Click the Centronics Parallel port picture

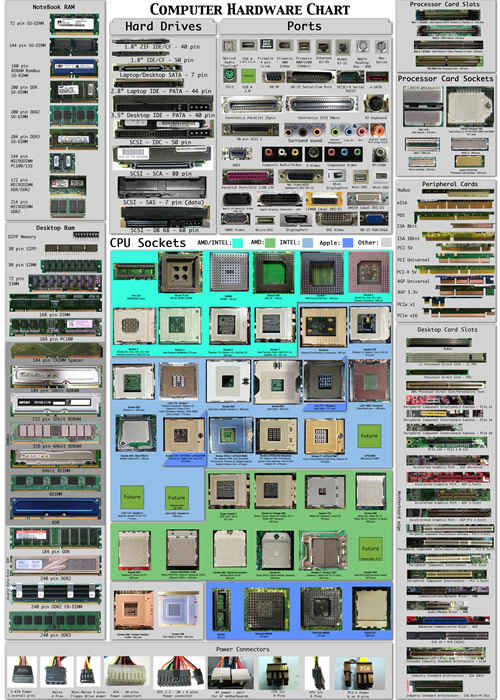[250, 105]
